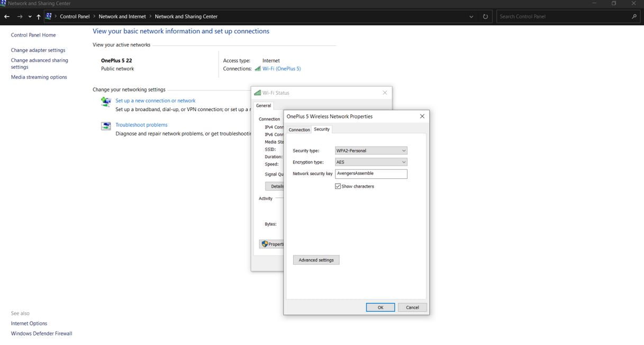
Task: Expand address bar history dropdown
Action: (x=471, y=16)
